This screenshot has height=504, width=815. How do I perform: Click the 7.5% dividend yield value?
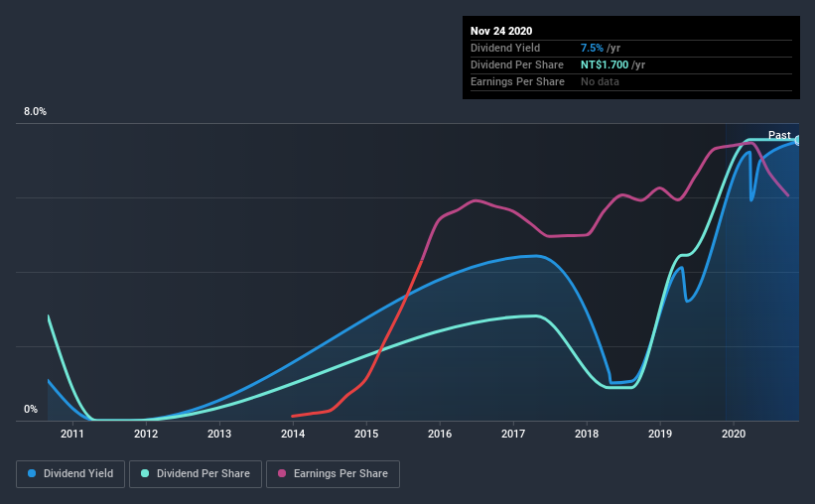coord(592,48)
